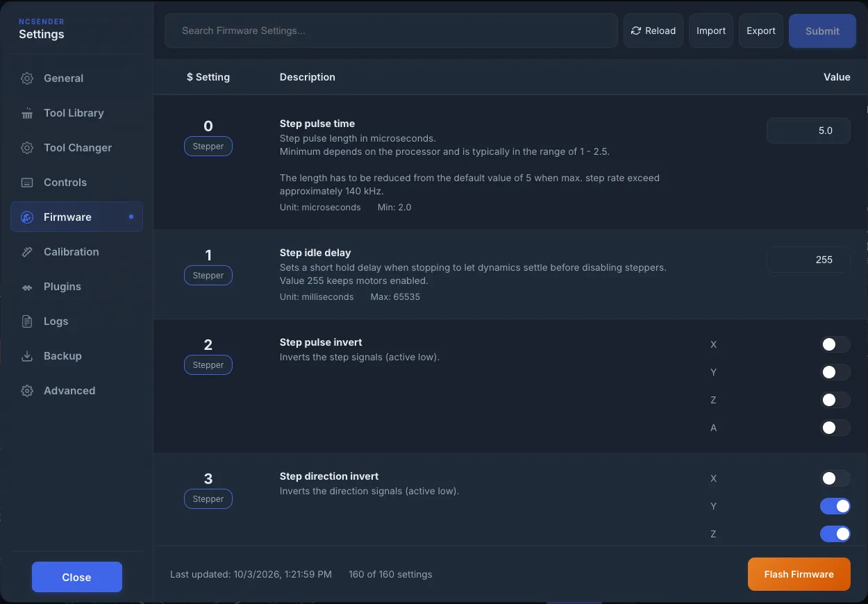
Task: Click the "Max: 65535" label
Action: [395, 296]
